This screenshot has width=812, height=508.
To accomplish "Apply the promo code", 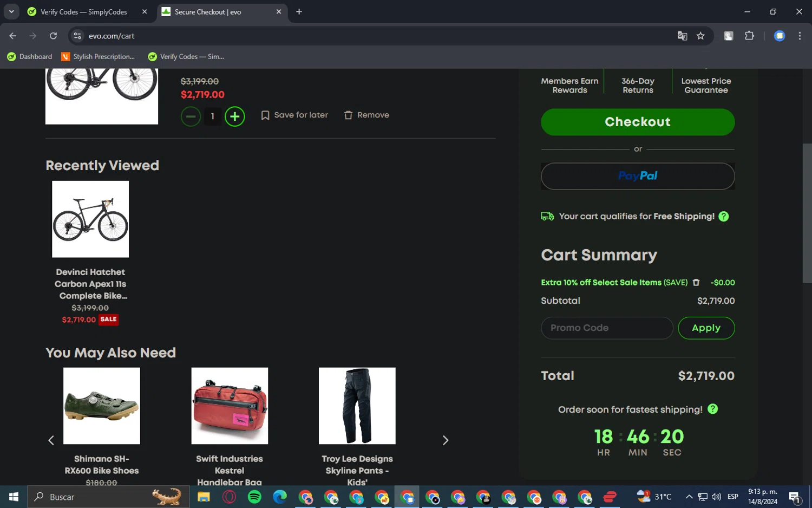I will [706, 328].
